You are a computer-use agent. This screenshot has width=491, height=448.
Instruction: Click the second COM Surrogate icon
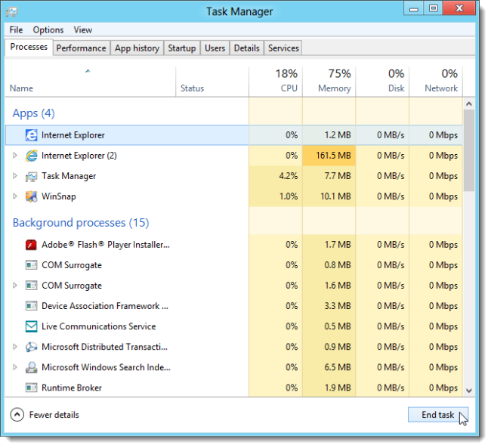point(31,286)
